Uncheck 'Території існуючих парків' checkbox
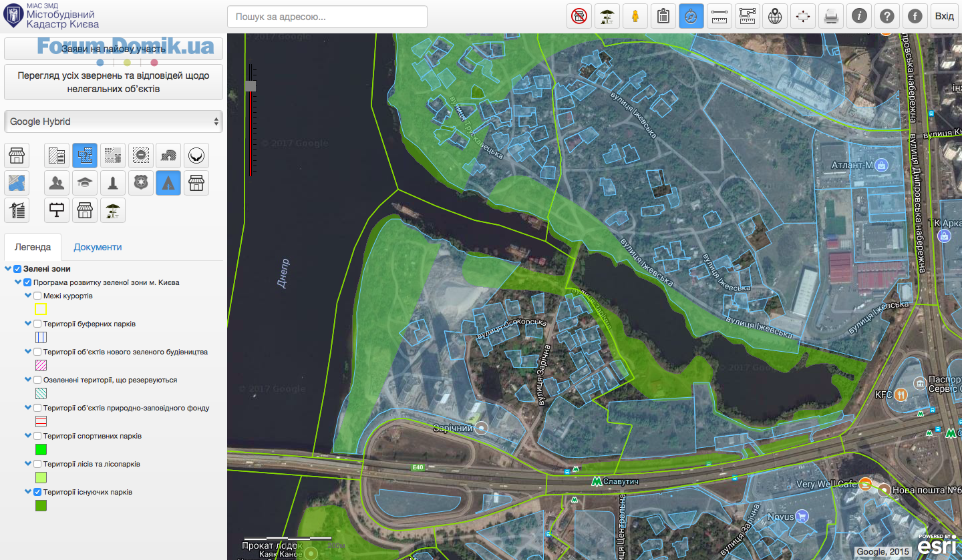Image resolution: width=962 pixels, height=560 pixels. click(x=37, y=492)
